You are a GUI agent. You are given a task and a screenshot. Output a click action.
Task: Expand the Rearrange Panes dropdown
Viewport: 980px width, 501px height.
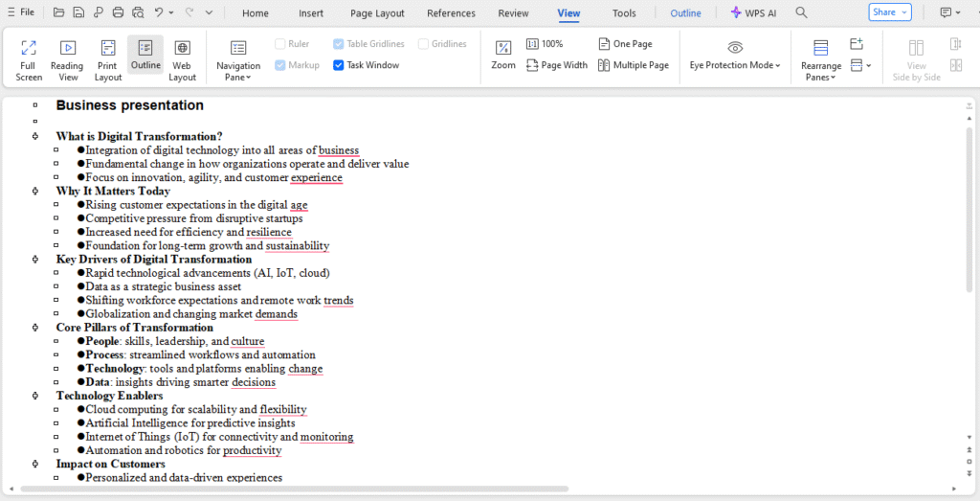(x=819, y=65)
